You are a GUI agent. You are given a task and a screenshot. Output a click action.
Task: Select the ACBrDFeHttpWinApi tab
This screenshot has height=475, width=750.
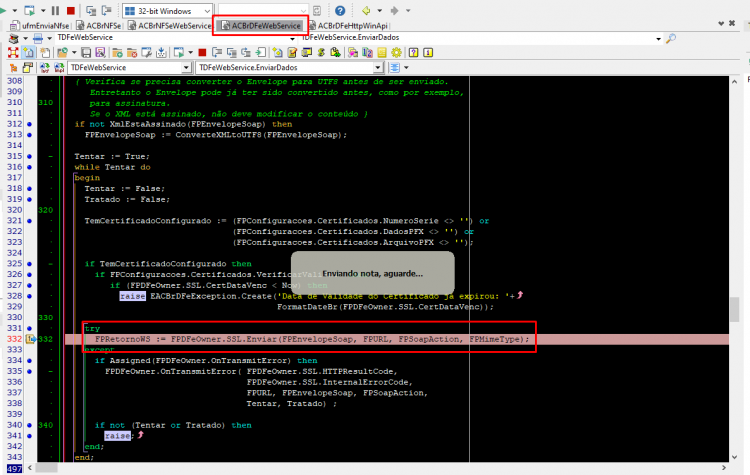point(348,25)
